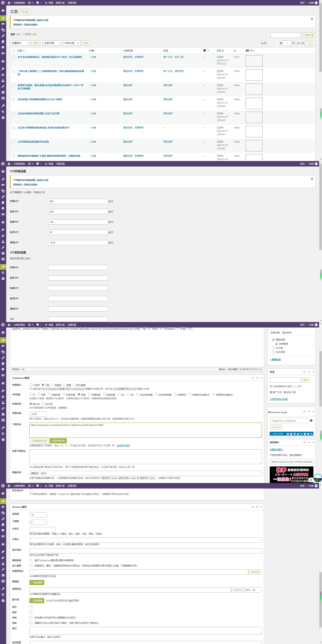Click 写文章 button
This screenshot has width=322, height=644.
coord(24,12)
